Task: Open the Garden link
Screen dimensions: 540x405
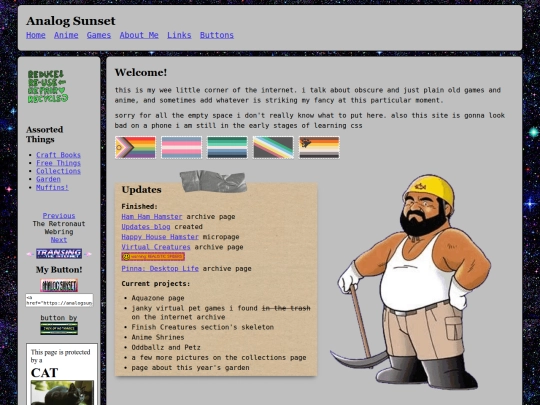Action: point(49,179)
